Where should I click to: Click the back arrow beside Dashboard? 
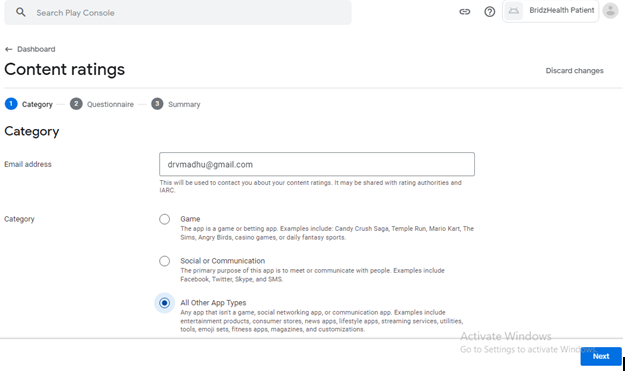coord(8,49)
